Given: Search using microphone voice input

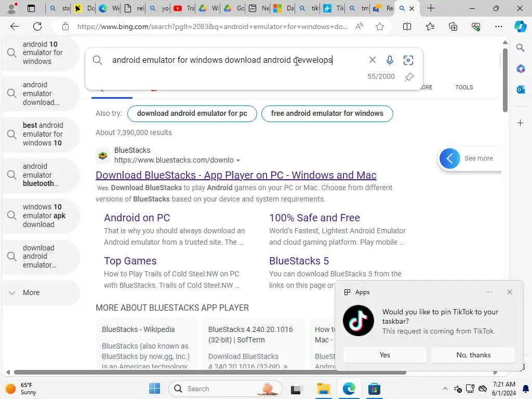Looking at the screenshot, I should pos(390,60).
